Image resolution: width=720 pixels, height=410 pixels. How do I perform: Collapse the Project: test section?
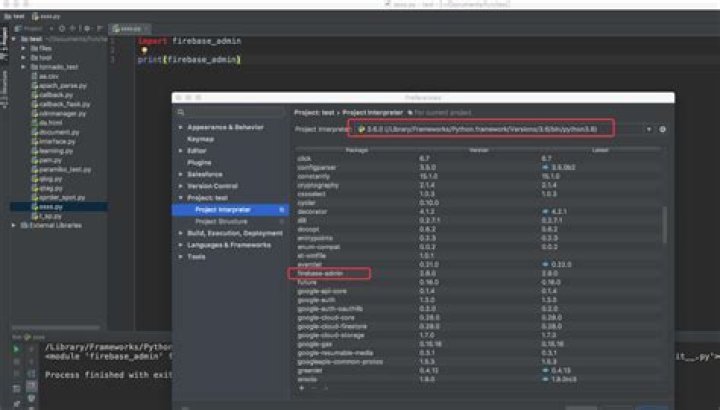(x=180, y=198)
